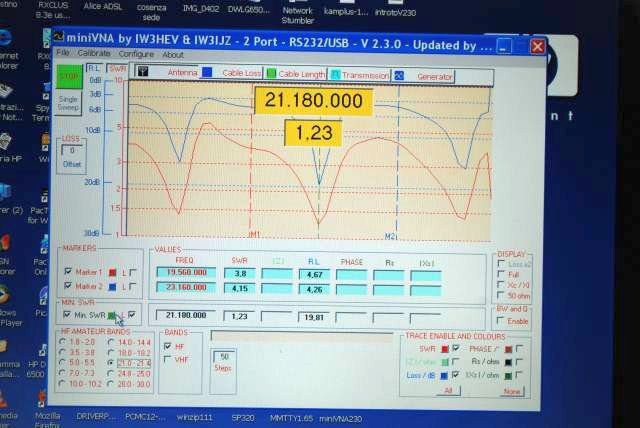Click the None traces button

click(511, 391)
